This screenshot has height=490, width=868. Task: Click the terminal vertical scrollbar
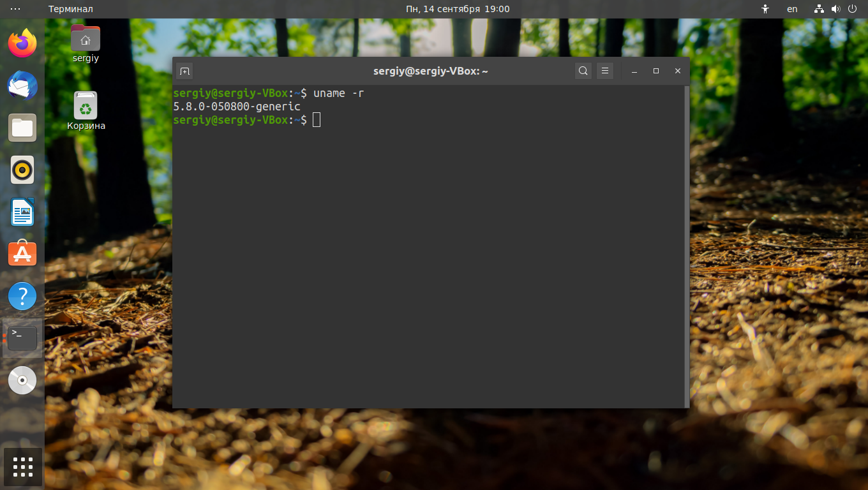(687, 246)
